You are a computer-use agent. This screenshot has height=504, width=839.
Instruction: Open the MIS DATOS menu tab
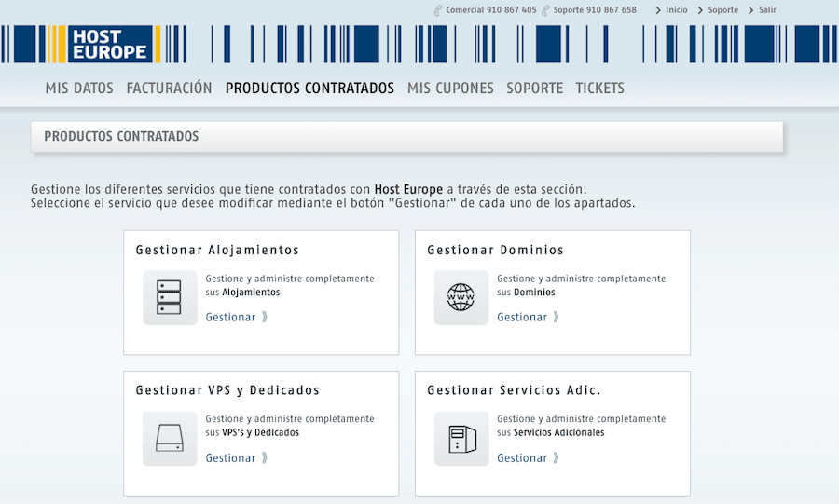pos(79,89)
